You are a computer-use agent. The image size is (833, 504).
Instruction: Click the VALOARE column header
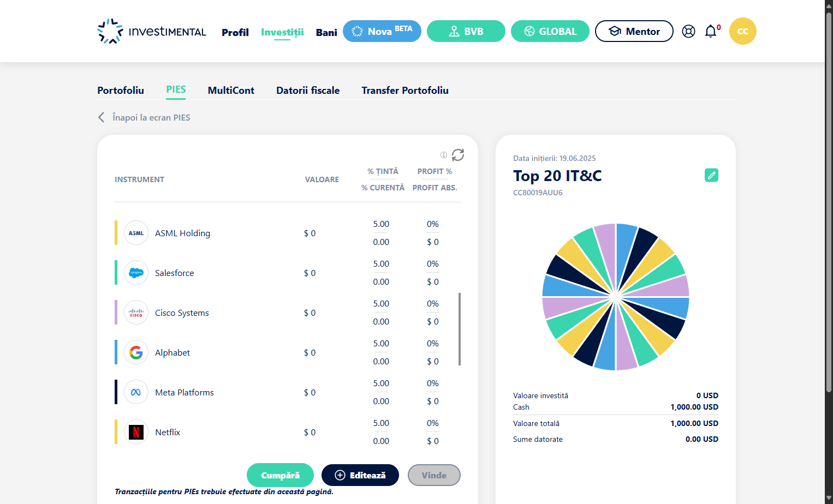pyautogui.click(x=322, y=179)
